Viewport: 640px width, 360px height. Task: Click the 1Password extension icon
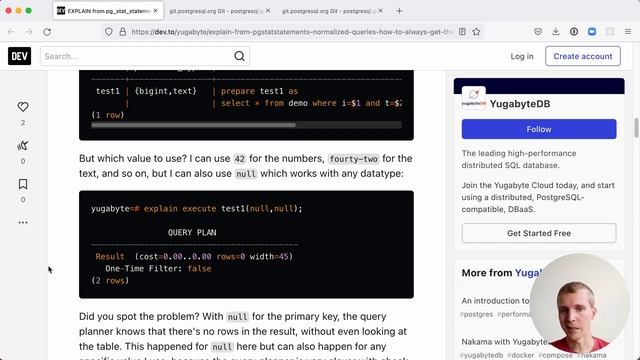pos(574,31)
